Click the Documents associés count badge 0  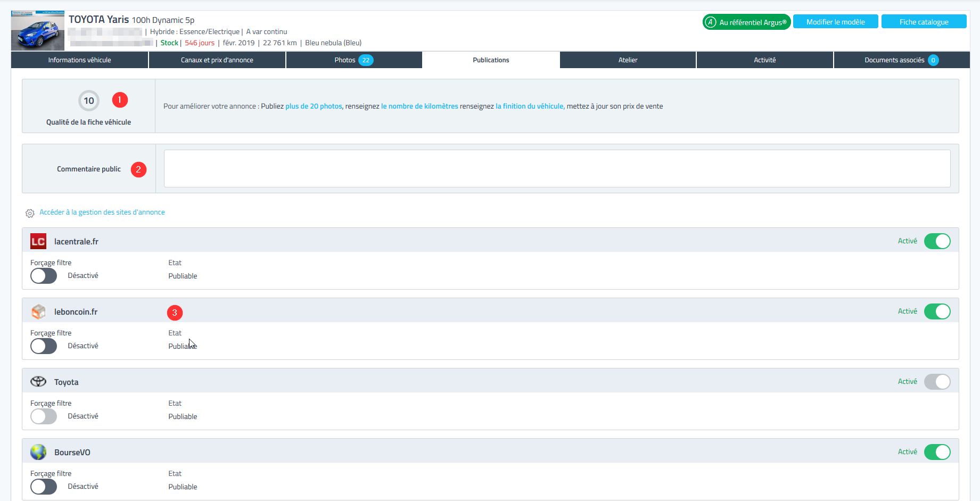coord(933,60)
